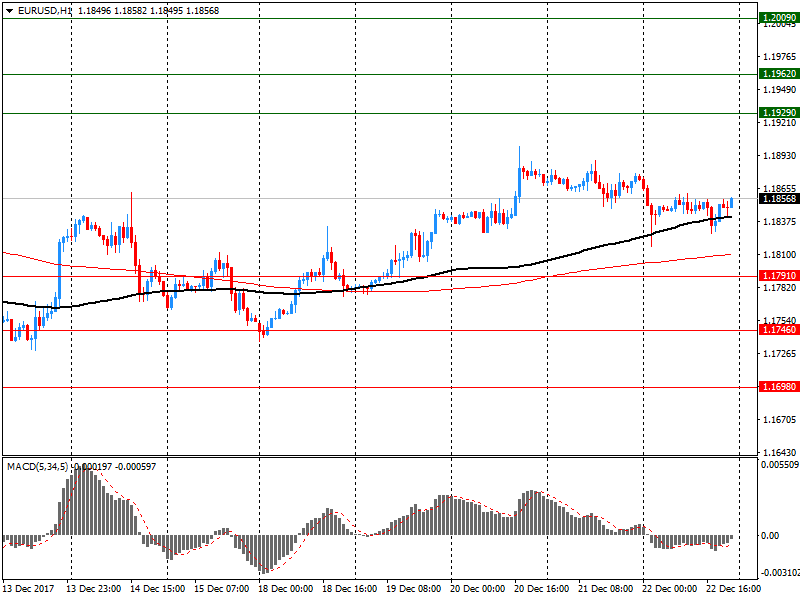Open the EURUSD,H1 chart dropdown arrow
Viewport: 800px width, 600px height.
coord(9,10)
